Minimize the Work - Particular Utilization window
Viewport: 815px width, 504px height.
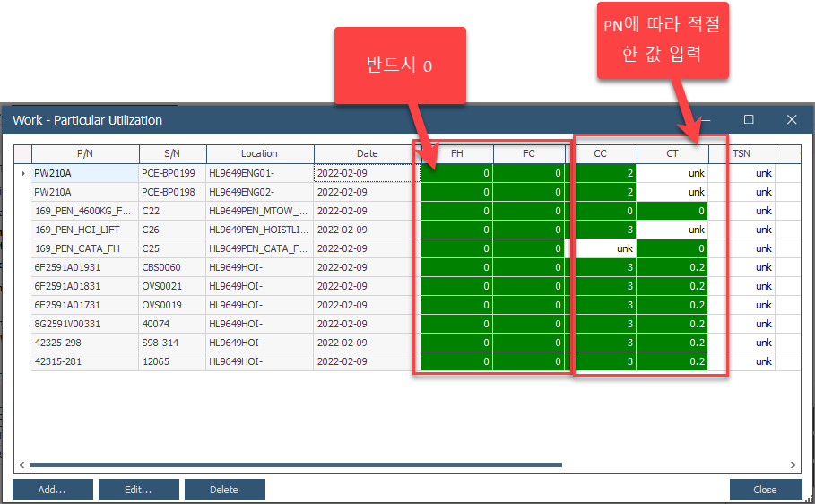coord(706,119)
